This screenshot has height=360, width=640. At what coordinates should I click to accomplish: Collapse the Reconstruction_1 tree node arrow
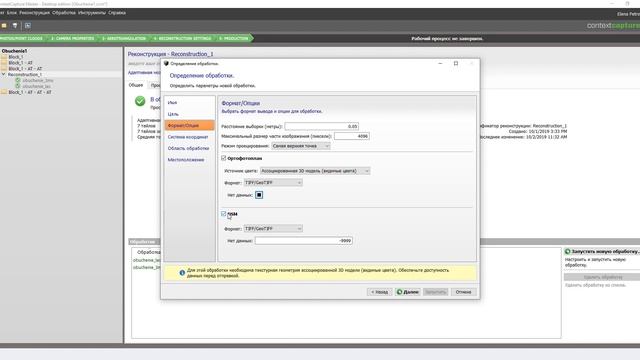tap(4, 75)
